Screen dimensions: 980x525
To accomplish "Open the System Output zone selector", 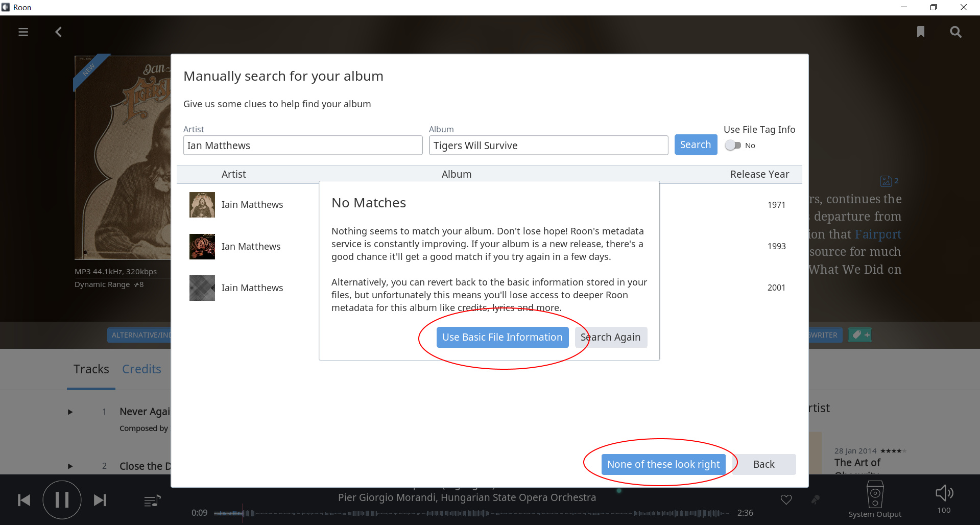I will point(875,500).
